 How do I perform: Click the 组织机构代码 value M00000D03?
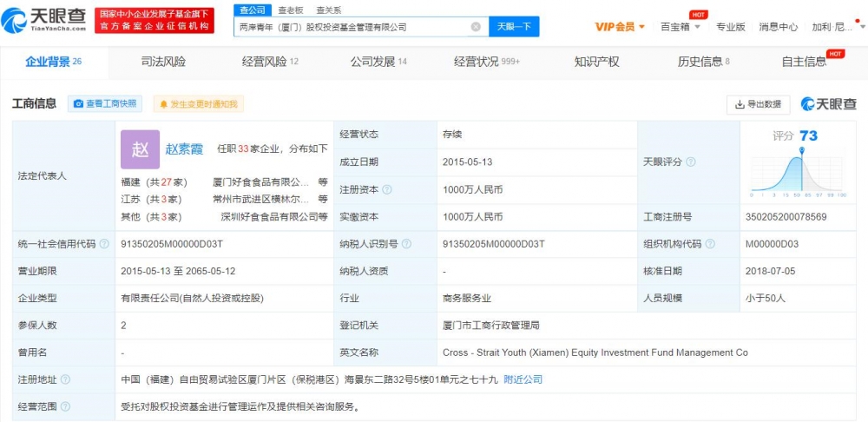point(772,244)
